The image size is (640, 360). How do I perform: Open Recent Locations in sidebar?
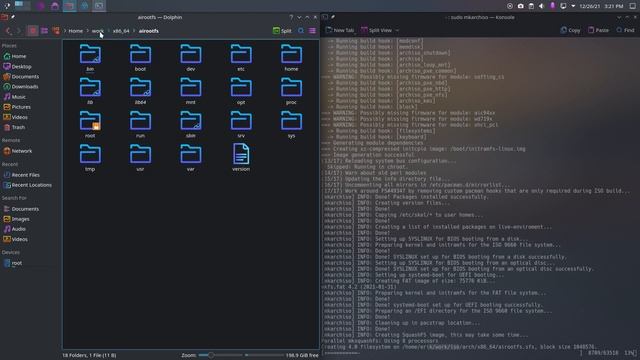pyautogui.click(x=27, y=185)
